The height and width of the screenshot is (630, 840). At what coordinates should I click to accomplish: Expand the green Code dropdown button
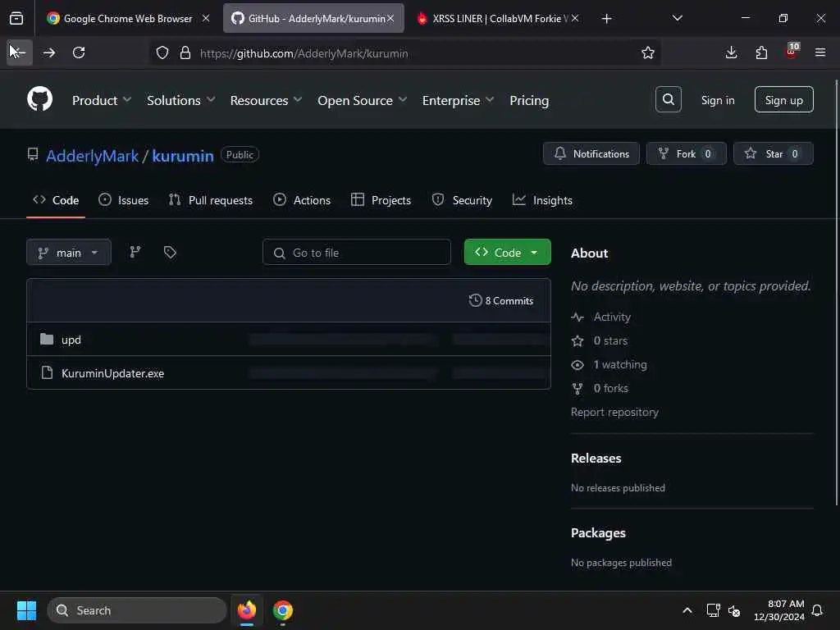coord(507,253)
